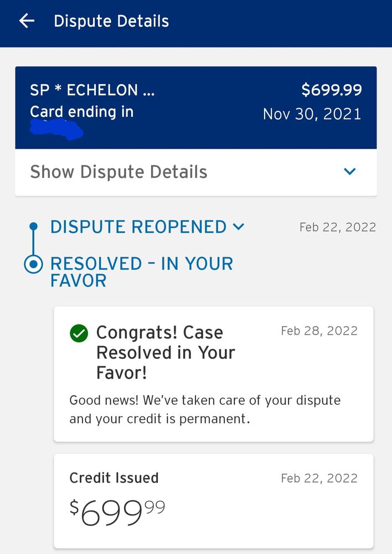Click the Credit Issued label
Viewport: 392px width, 554px height.
[114, 478]
